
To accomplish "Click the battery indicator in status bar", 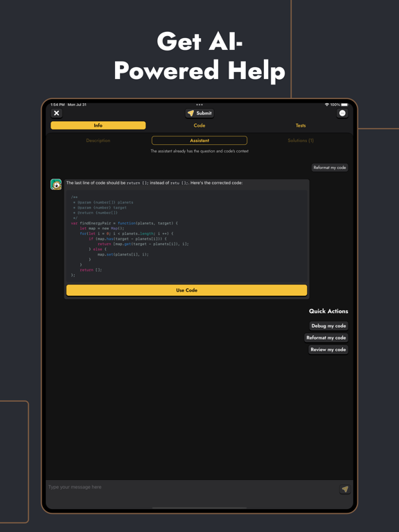I will pos(345,105).
